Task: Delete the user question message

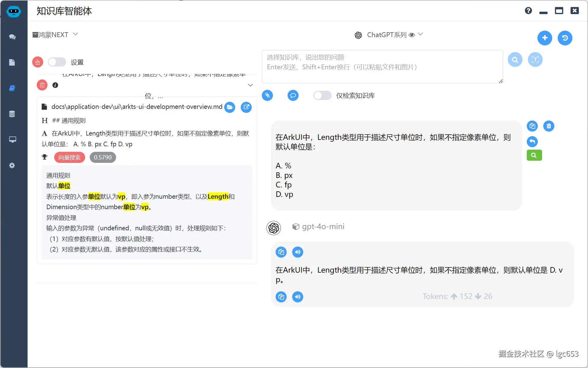Action: [548, 126]
